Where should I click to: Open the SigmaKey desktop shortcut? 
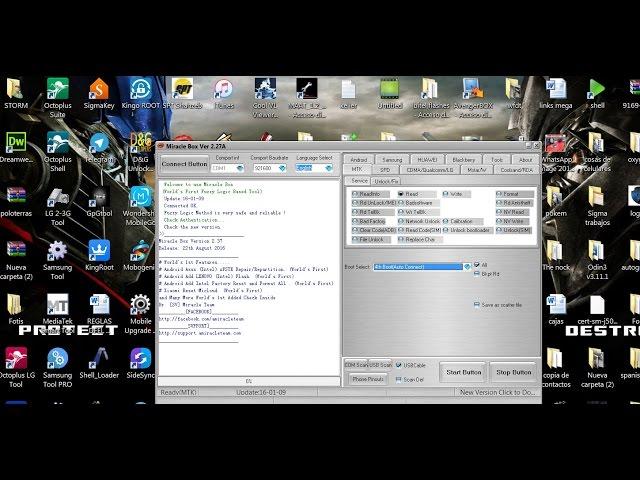tap(99, 94)
